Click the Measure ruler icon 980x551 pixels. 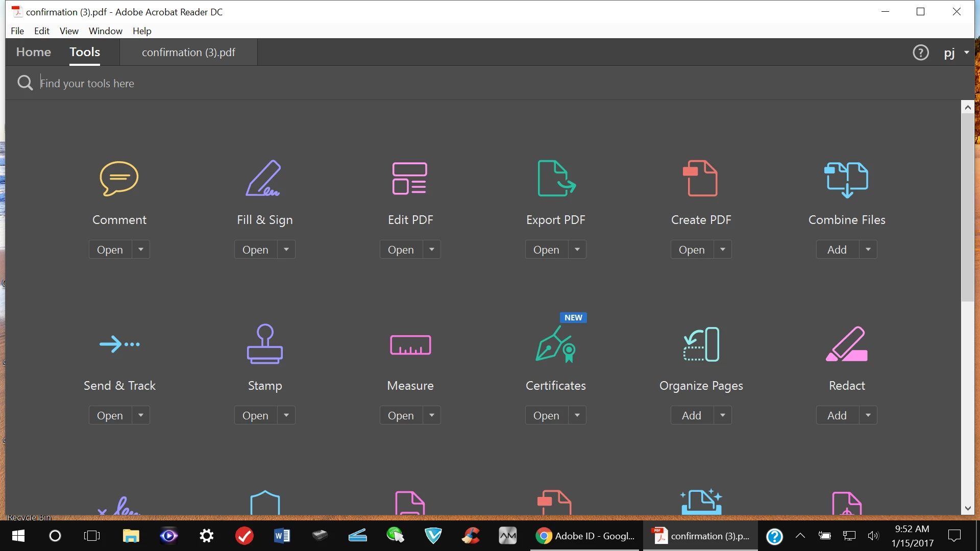pyautogui.click(x=410, y=345)
